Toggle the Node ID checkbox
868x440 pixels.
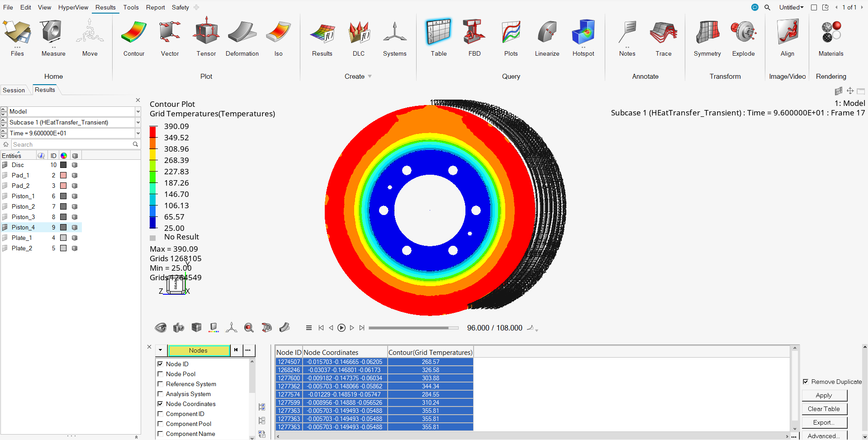tap(160, 364)
